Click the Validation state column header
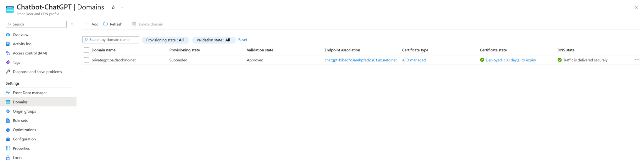The width and height of the screenshot is (644, 164). coord(260,50)
